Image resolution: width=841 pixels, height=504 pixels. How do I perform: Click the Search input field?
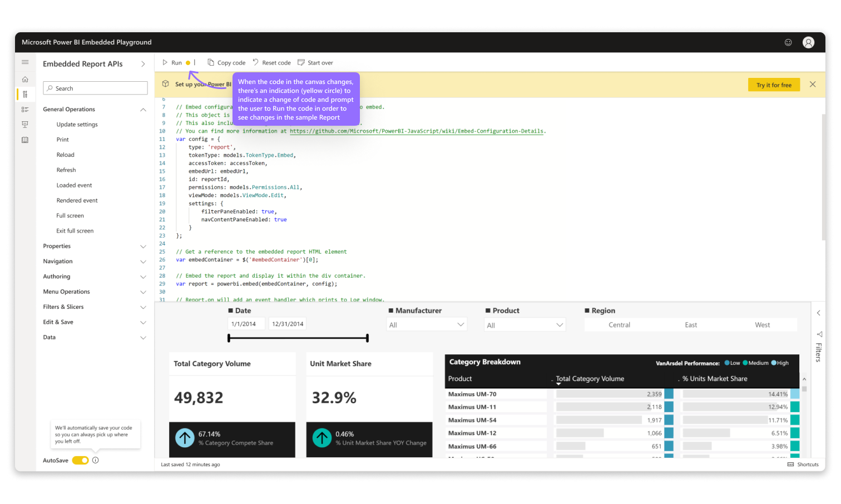pos(95,88)
